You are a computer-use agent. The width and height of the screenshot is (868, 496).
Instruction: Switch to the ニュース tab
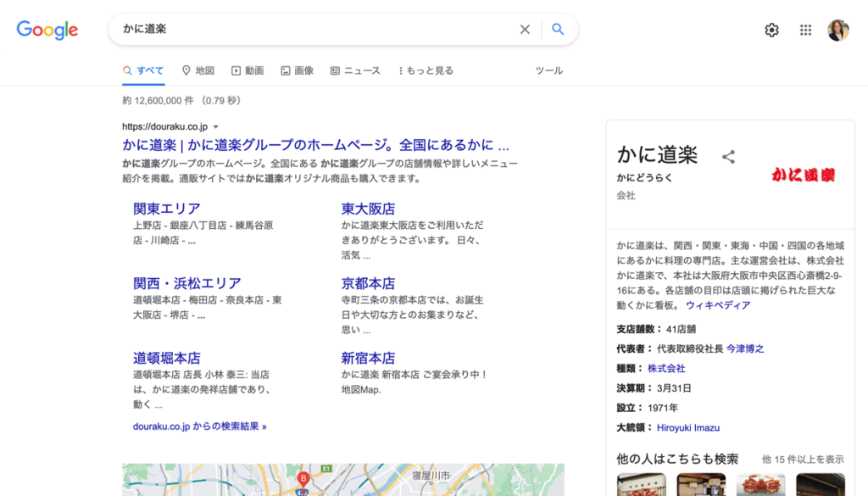[x=355, y=71]
